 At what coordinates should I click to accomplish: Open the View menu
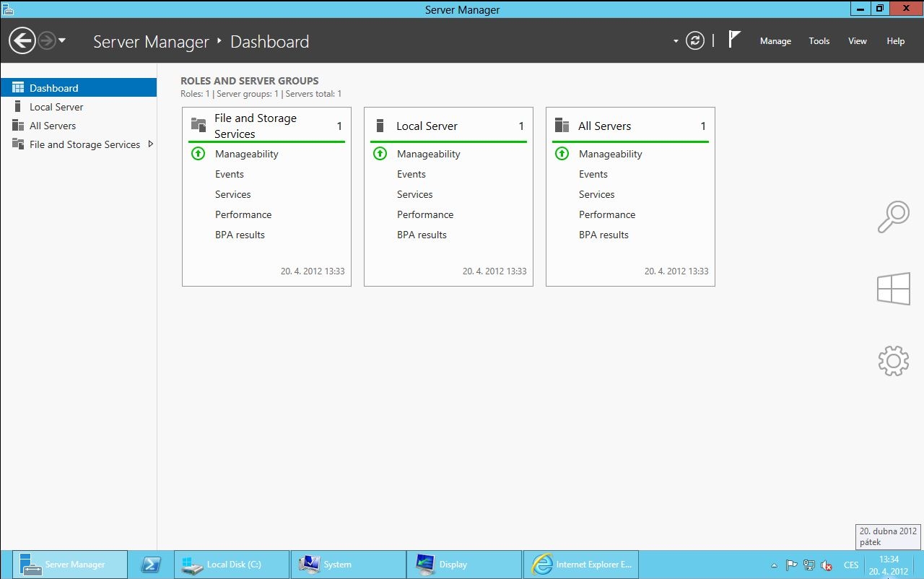[858, 41]
